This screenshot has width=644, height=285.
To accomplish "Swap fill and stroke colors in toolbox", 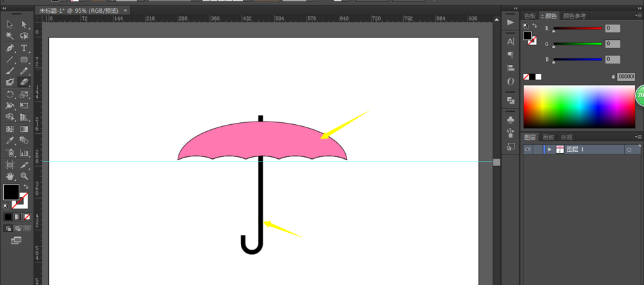I will tap(26, 187).
